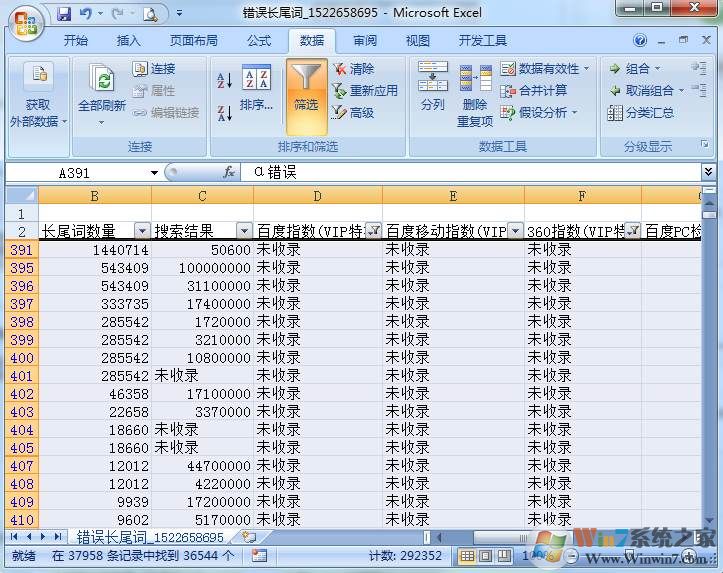Open filter dropdown for 搜索结果 column
The width and height of the screenshot is (723, 573).
pos(244,231)
